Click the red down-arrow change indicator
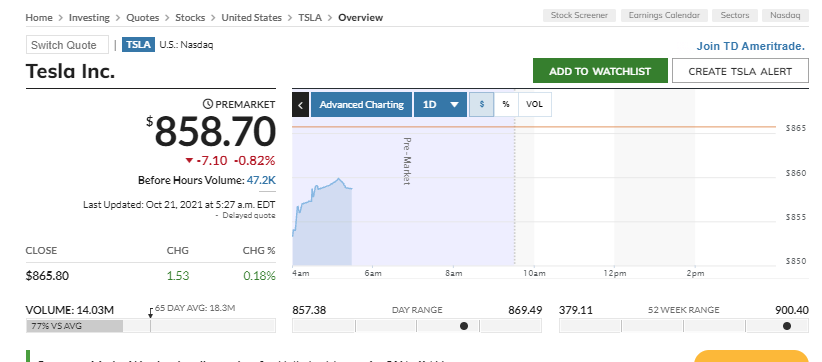The width and height of the screenshot is (822, 362). [x=189, y=160]
